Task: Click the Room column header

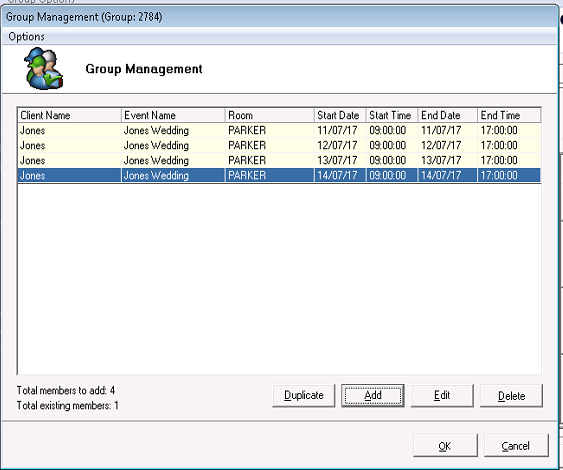Action: (270, 115)
